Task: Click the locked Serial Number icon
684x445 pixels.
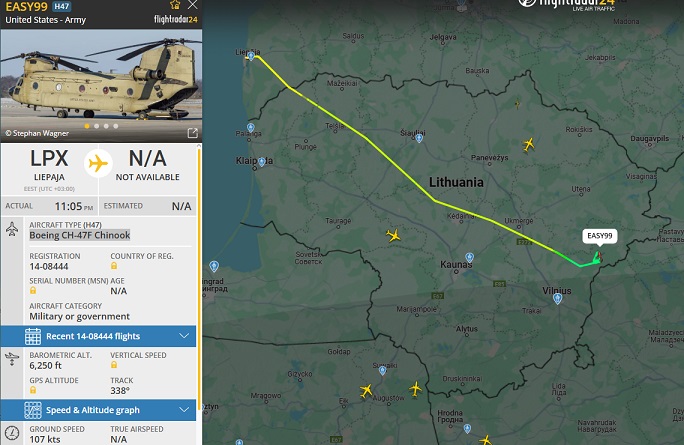Action: point(33,291)
